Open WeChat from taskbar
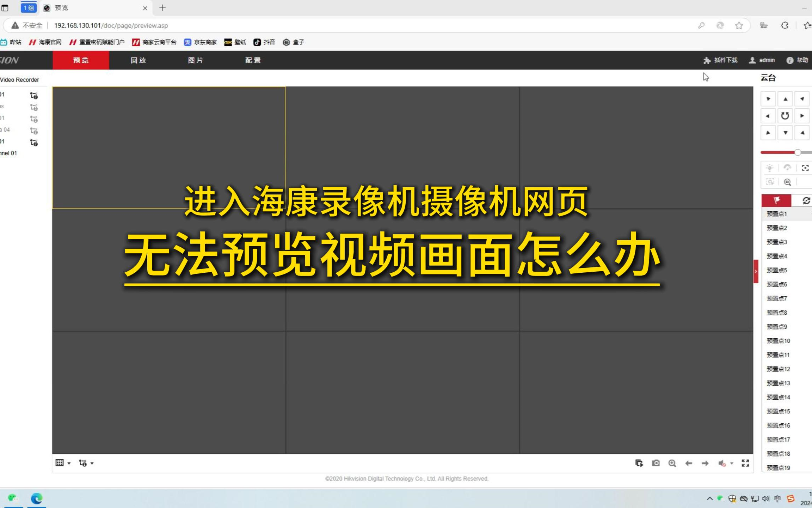Screen dimensions: 812x508 click(x=13, y=498)
